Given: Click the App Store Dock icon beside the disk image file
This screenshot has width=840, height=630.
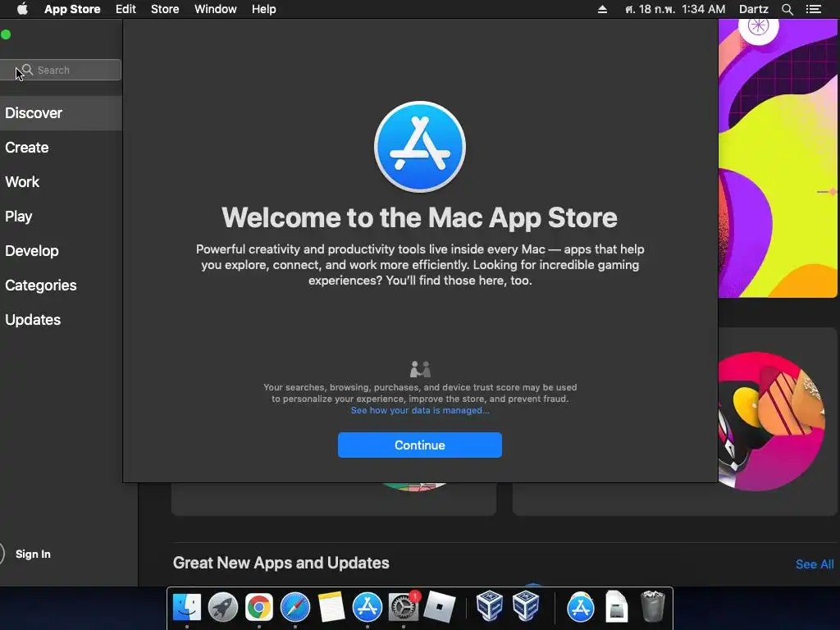Looking at the screenshot, I should pyautogui.click(x=581, y=607).
